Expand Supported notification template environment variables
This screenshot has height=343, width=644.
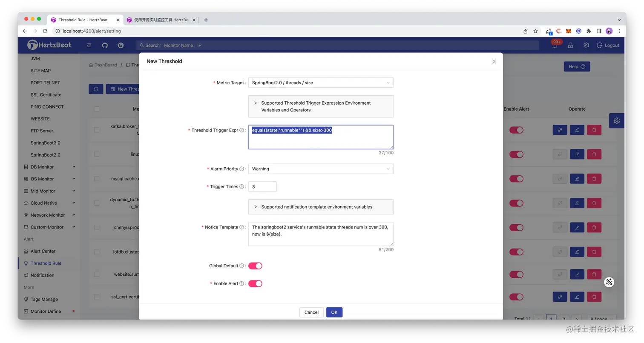321,207
